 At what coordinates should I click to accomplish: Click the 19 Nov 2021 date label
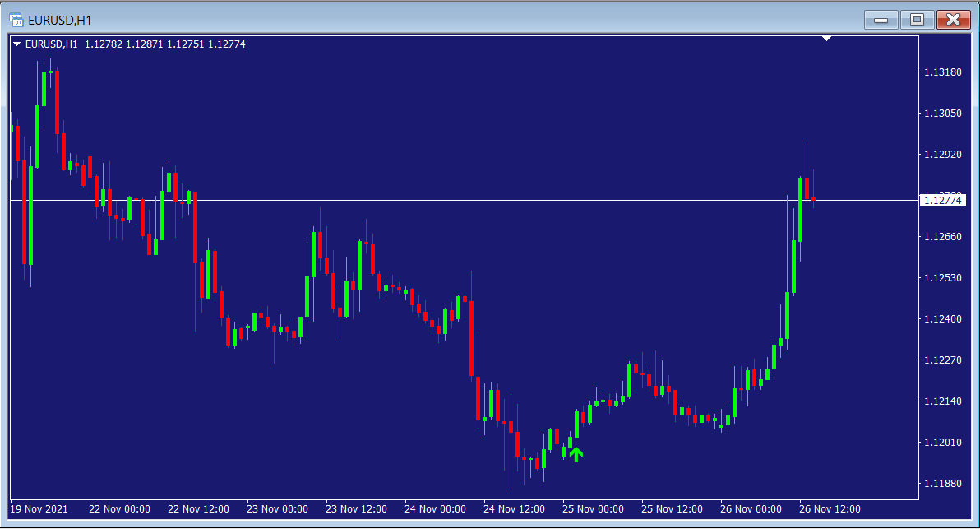pos(39,508)
